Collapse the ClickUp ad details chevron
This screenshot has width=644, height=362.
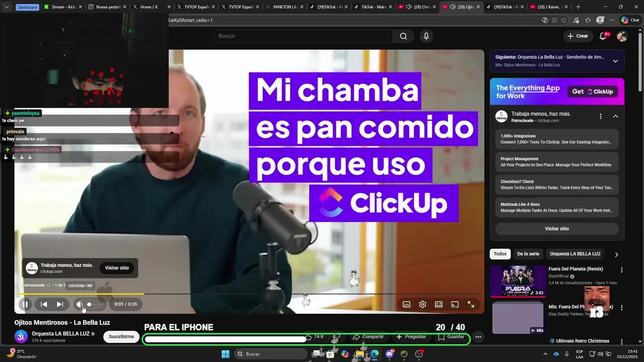[x=615, y=116]
